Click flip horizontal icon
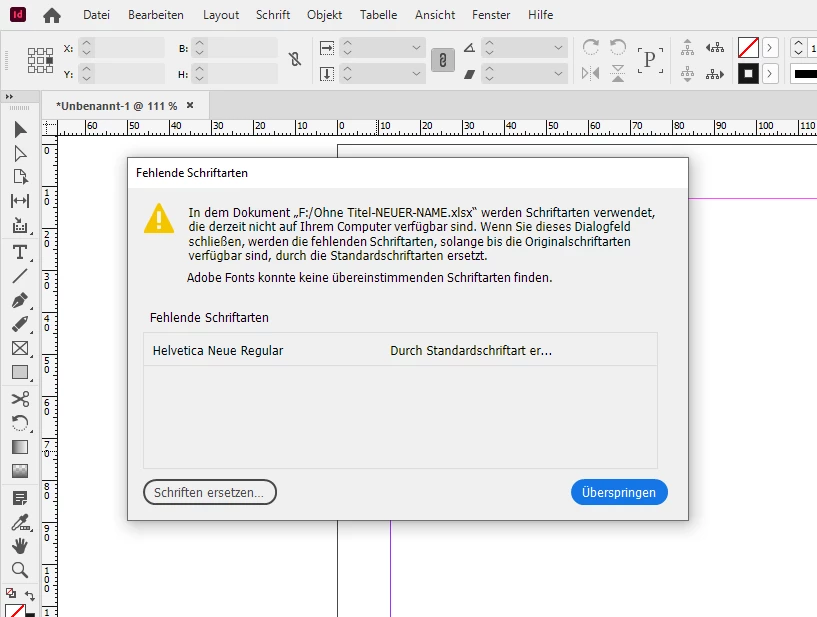 point(590,73)
